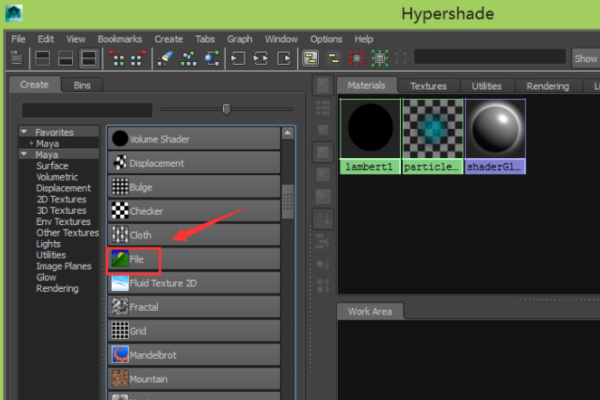Create a Displacement node from list
The image size is (600, 400).
click(x=194, y=163)
